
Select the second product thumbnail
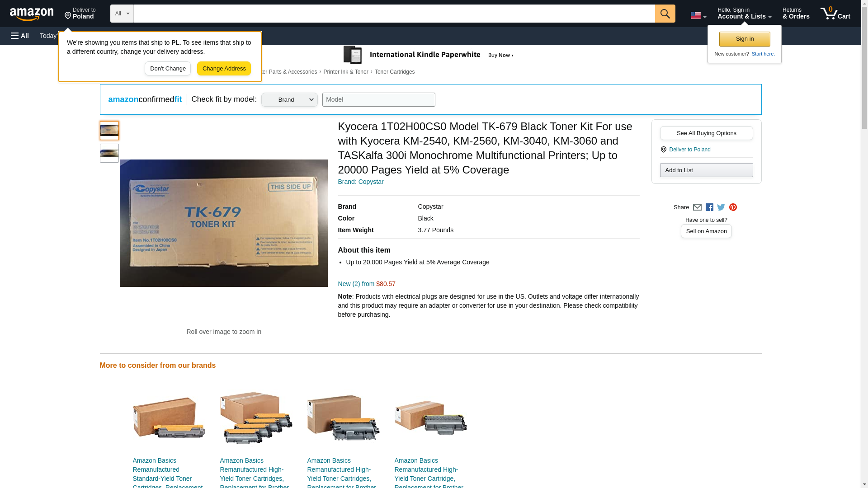click(x=109, y=153)
